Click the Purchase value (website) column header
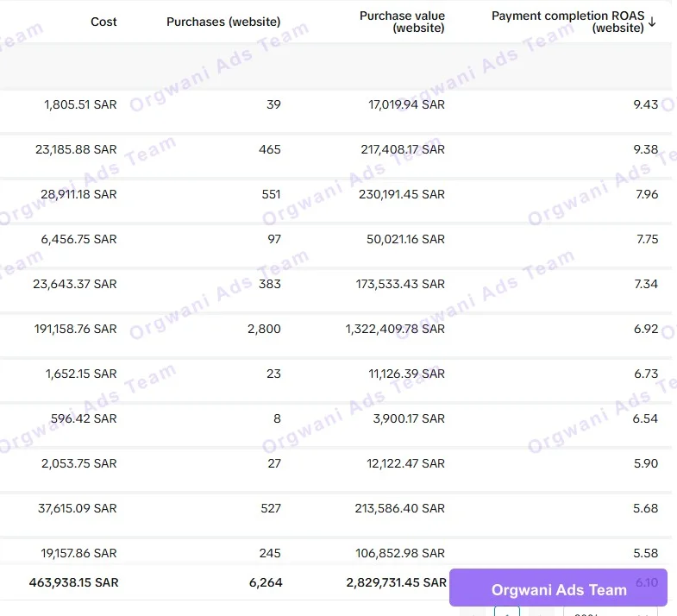677x616 pixels. coord(402,22)
